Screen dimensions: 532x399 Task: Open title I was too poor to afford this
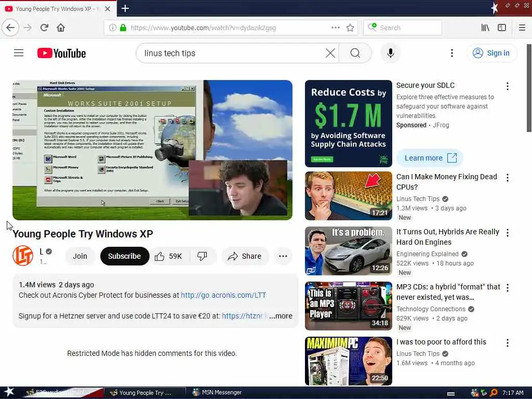tap(441, 342)
